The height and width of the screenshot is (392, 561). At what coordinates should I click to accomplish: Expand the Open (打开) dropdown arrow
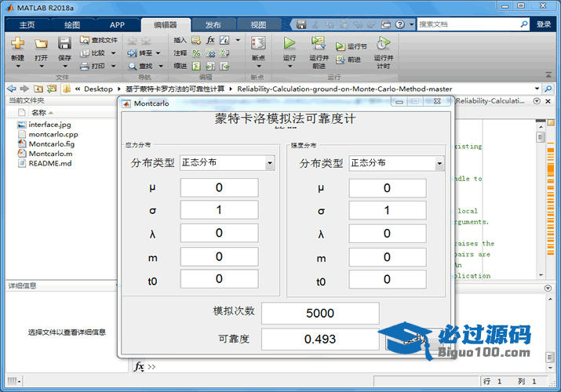42,66
